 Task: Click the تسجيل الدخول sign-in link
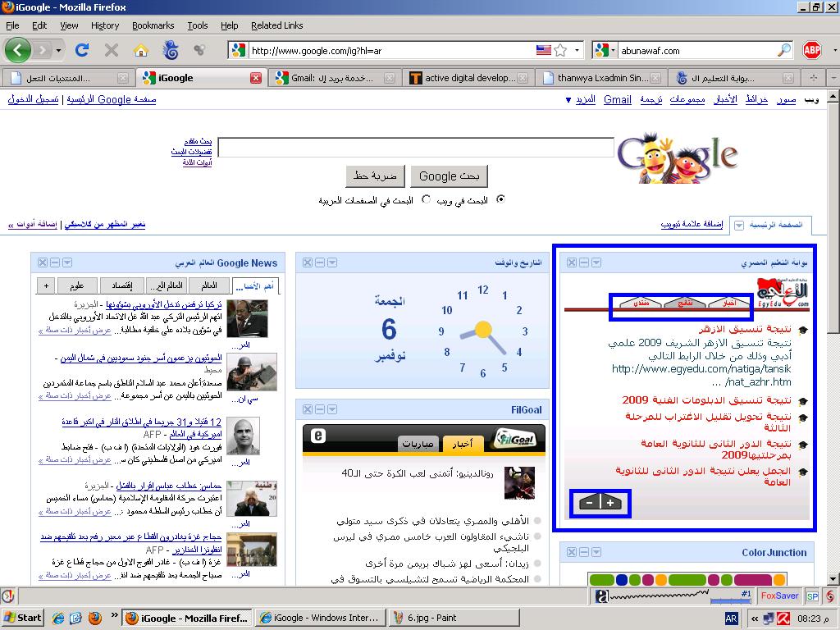point(33,99)
